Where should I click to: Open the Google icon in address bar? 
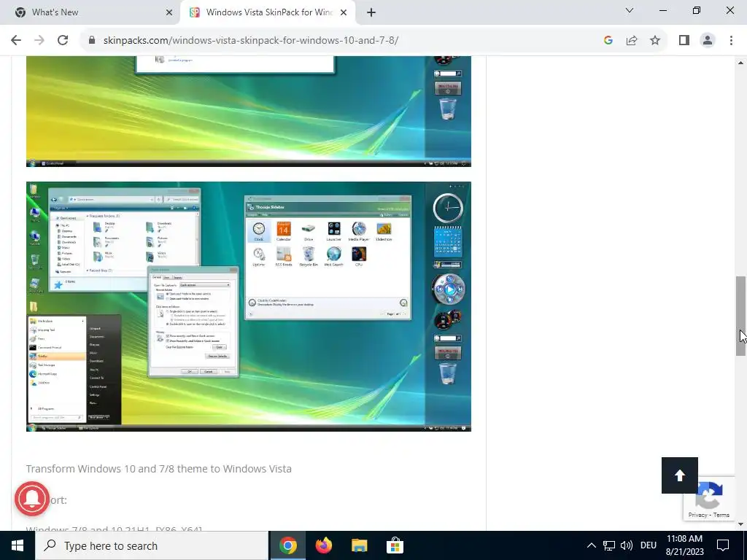click(x=608, y=41)
